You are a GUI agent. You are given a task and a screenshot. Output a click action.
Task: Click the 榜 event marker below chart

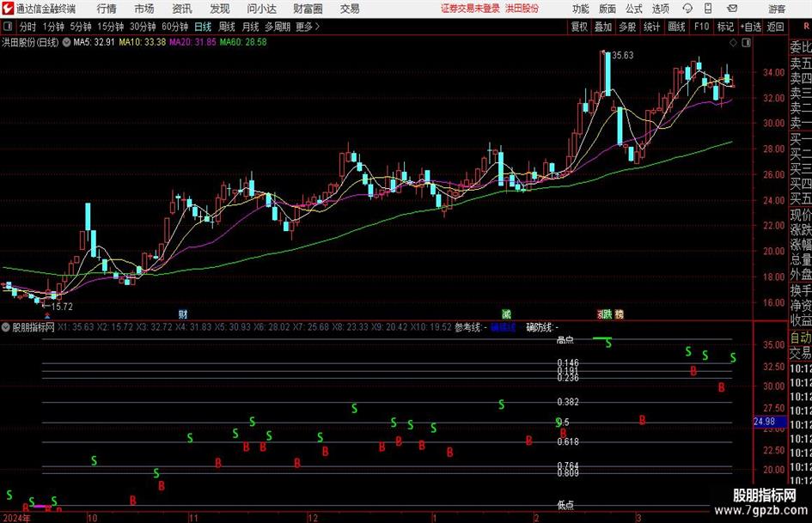620,313
